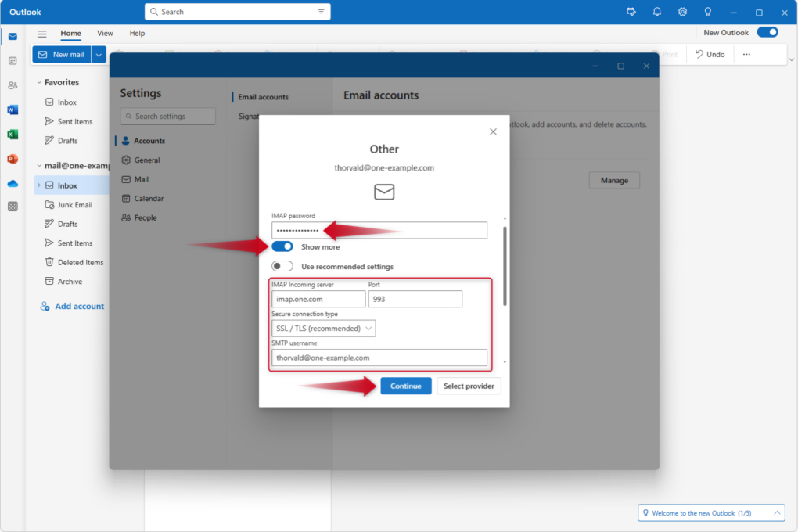Open the Calendar icon in the left rail
Viewport: 798px width, 532px height.
[11, 61]
